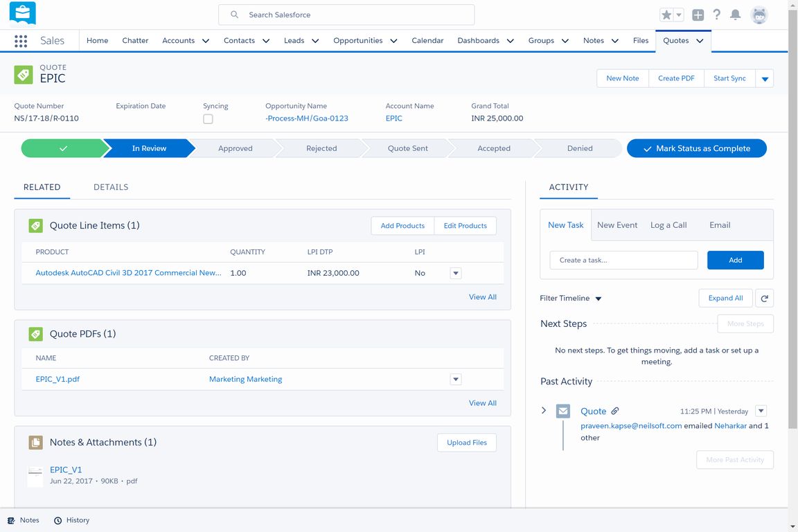The image size is (798, 532).
Task: Open the EPIC_V1 attachment thumbnail
Action: pyautogui.click(x=35, y=475)
